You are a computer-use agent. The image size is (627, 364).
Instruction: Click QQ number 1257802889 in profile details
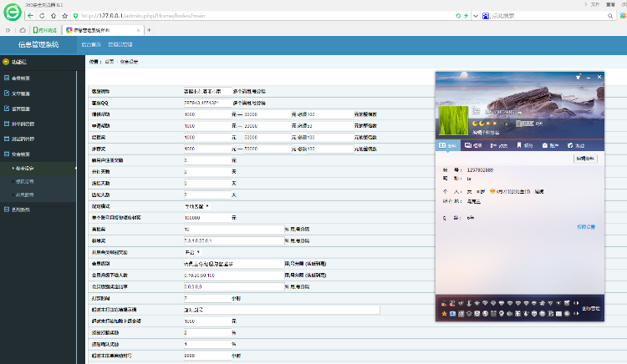coord(480,170)
